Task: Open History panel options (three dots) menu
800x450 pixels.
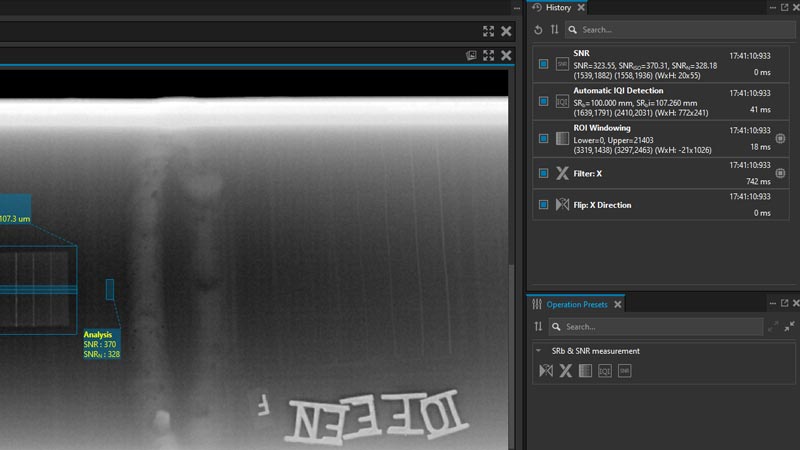Action: click(772, 7)
